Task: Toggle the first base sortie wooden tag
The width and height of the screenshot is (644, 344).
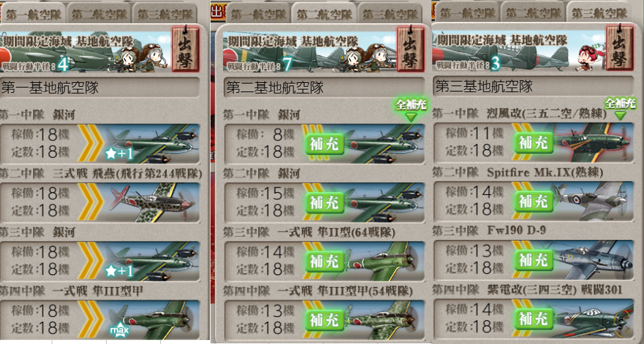Action: pos(185,49)
